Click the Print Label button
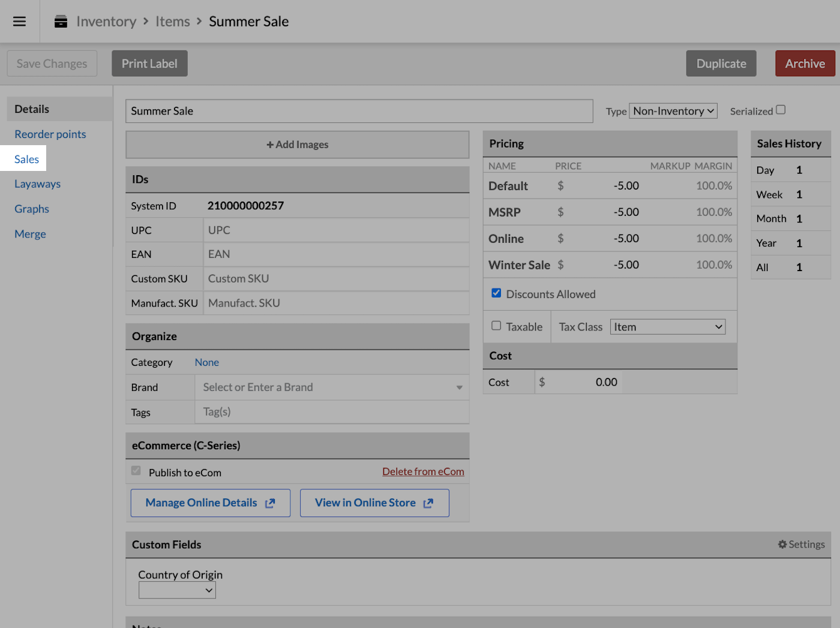This screenshot has width=840, height=628. point(149,64)
